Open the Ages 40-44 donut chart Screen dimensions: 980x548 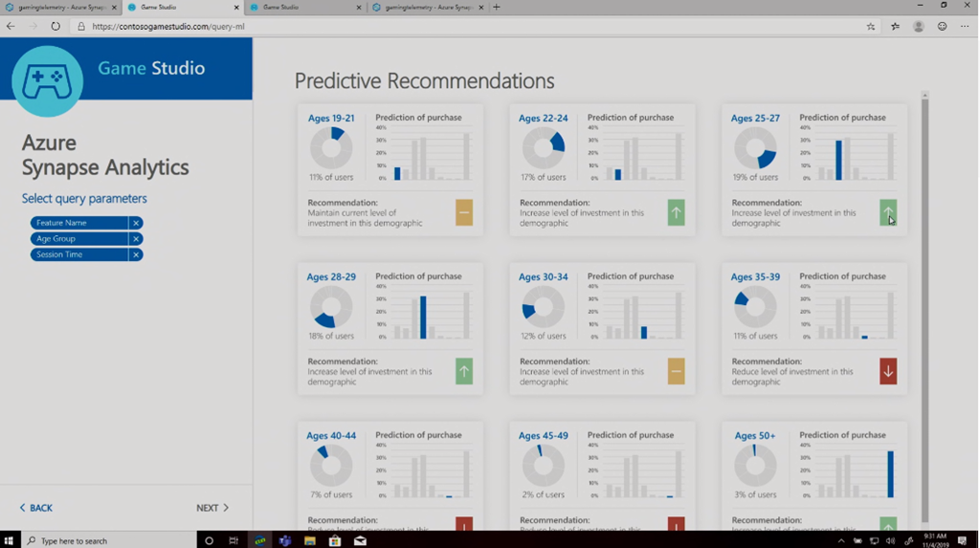[x=331, y=466]
